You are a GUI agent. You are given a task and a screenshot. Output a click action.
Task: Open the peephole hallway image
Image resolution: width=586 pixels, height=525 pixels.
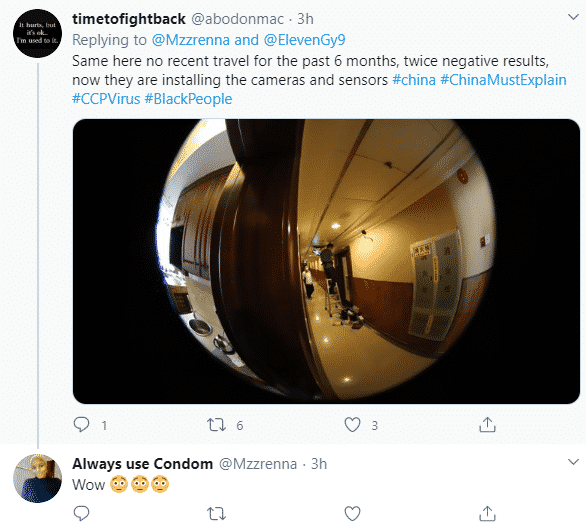(x=326, y=261)
